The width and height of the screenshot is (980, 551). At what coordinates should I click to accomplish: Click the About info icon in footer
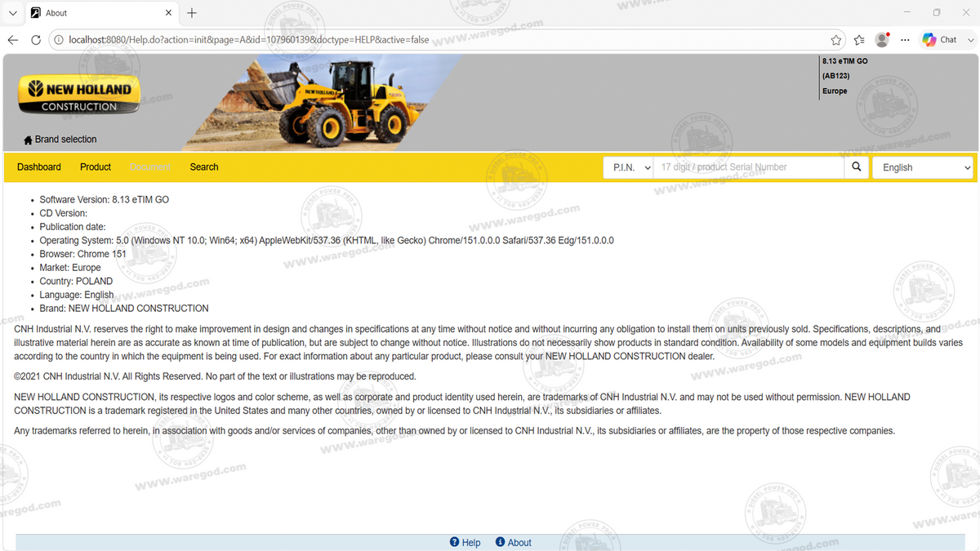501,542
